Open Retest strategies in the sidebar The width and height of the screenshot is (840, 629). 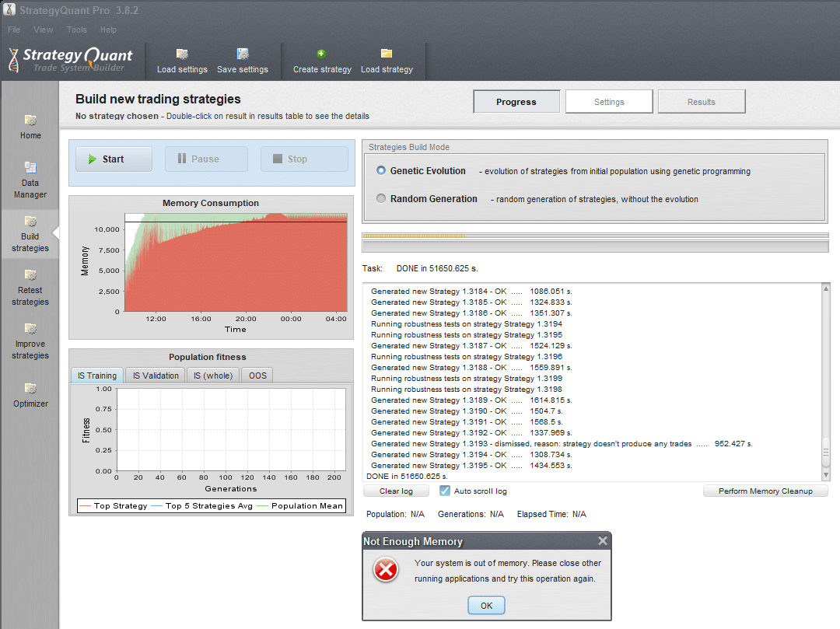pyautogui.click(x=30, y=288)
